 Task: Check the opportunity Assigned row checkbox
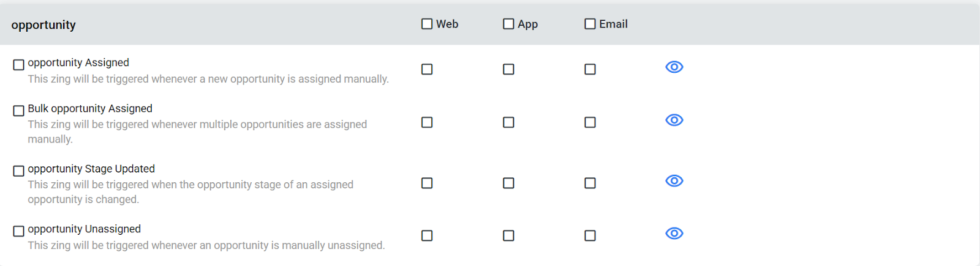[19, 65]
